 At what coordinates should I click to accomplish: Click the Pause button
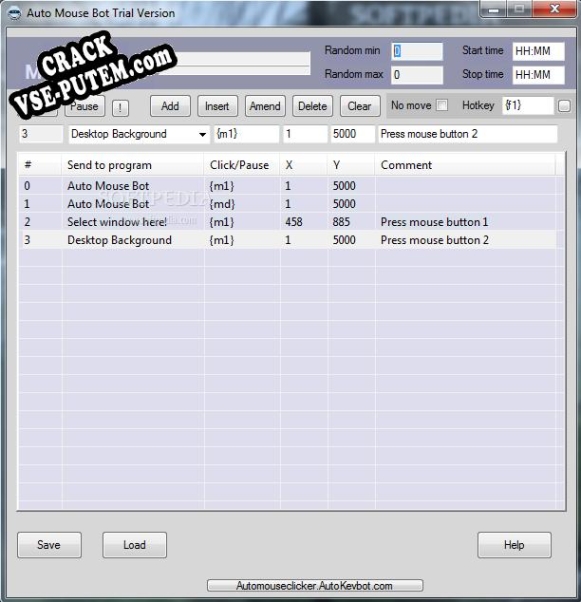pyautogui.click(x=84, y=106)
